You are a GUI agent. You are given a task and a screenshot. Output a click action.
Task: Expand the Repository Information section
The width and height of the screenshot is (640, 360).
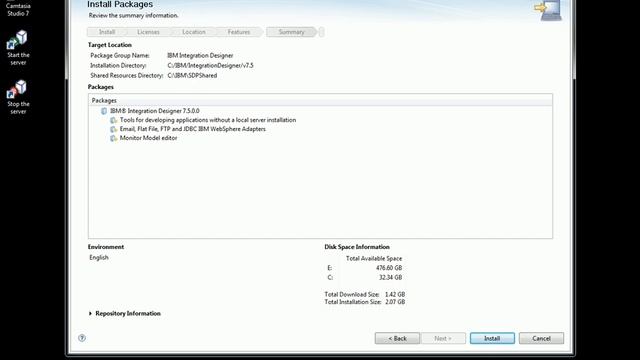pos(90,313)
